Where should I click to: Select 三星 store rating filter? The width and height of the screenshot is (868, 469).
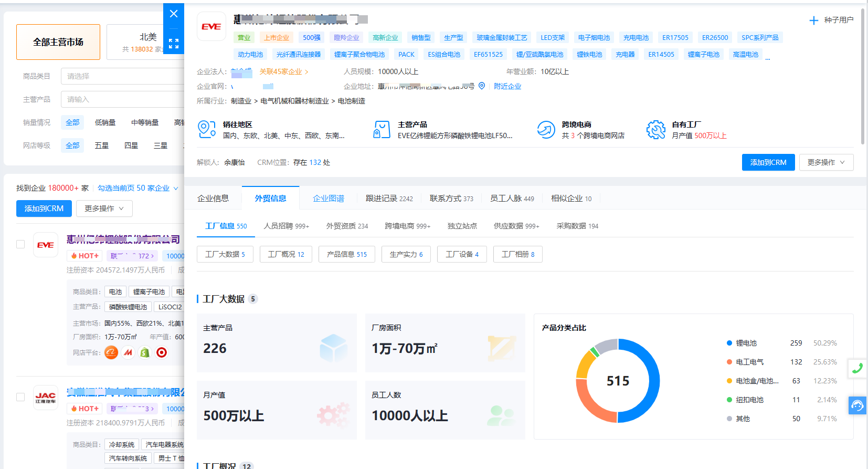(x=161, y=145)
